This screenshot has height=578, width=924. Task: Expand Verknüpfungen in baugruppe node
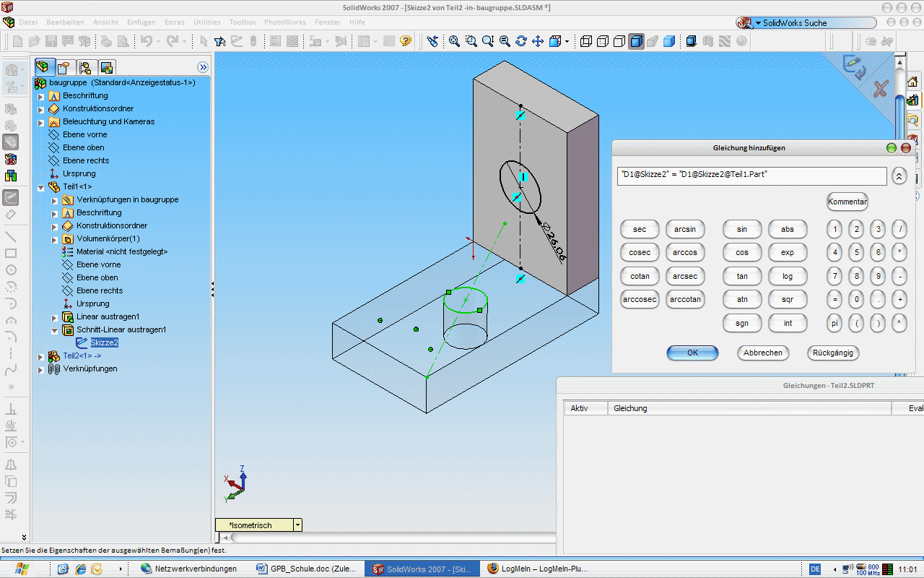tap(55, 200)
